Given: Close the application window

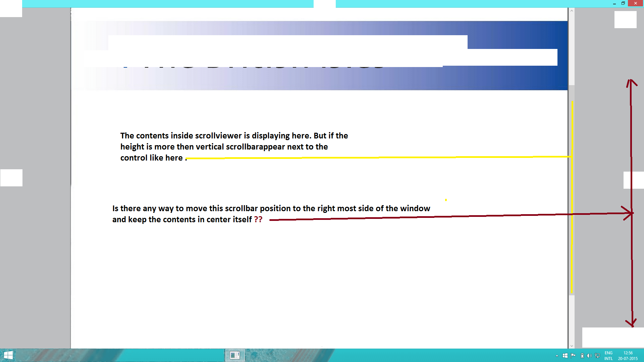Looking at the screenshot, I should [x=636, y=3].
